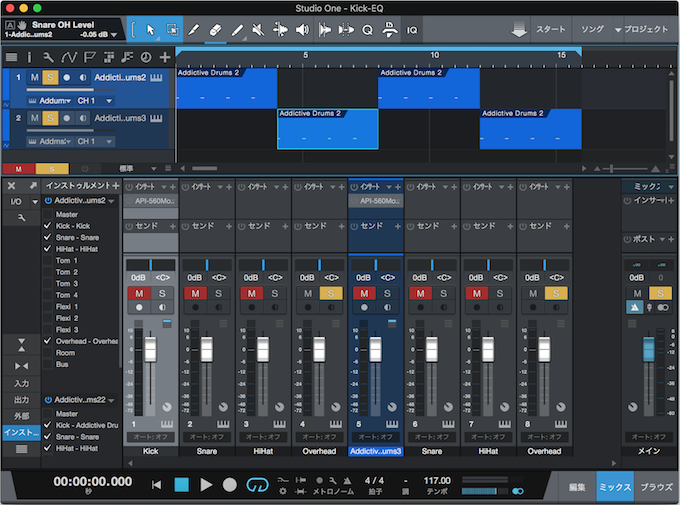Start playback with Play button
The image size is (680, 505).
[206, 485]
